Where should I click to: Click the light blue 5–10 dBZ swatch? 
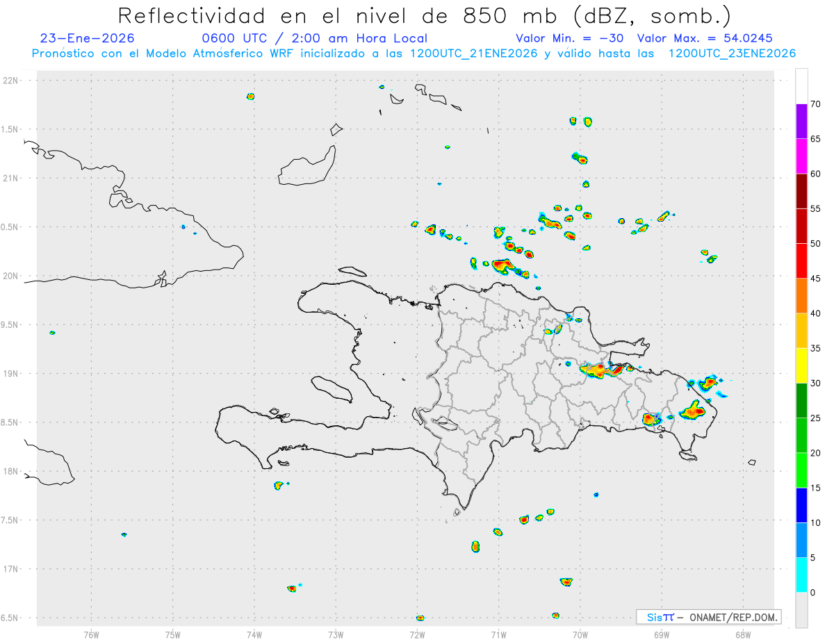801,540
